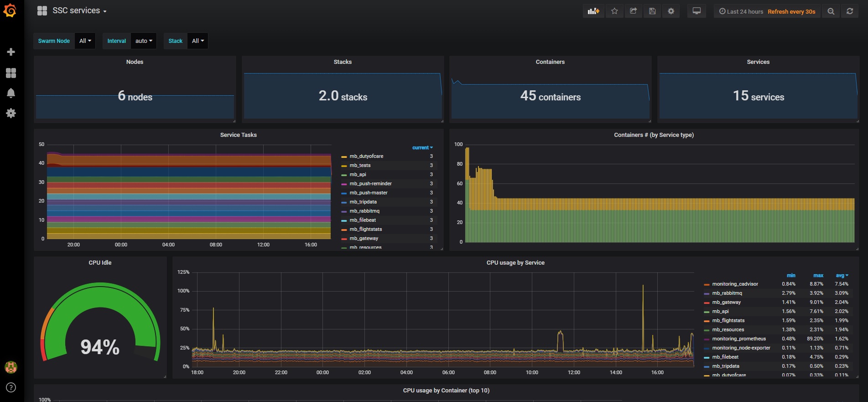Image resolution: width=868 pixels, height=402 pixels.
Task: Click mb_dutyofcare yellow color swatch
Action: (344, 157)
